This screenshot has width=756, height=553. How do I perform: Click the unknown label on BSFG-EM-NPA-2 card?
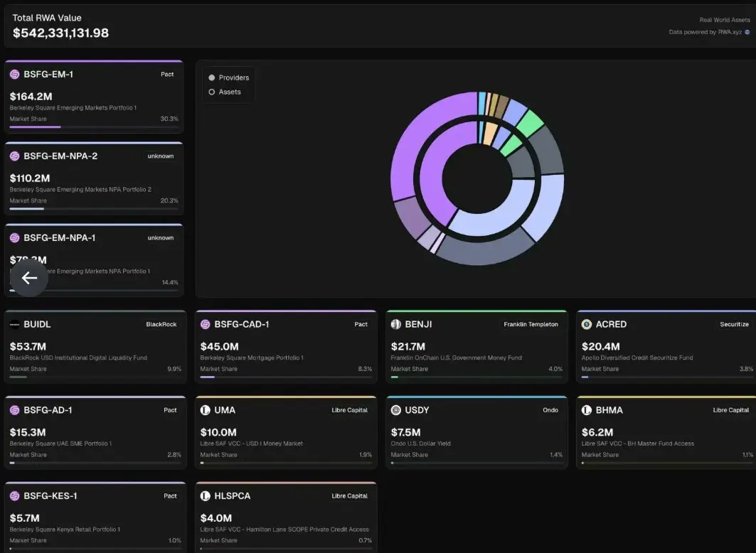click(161, 156)
